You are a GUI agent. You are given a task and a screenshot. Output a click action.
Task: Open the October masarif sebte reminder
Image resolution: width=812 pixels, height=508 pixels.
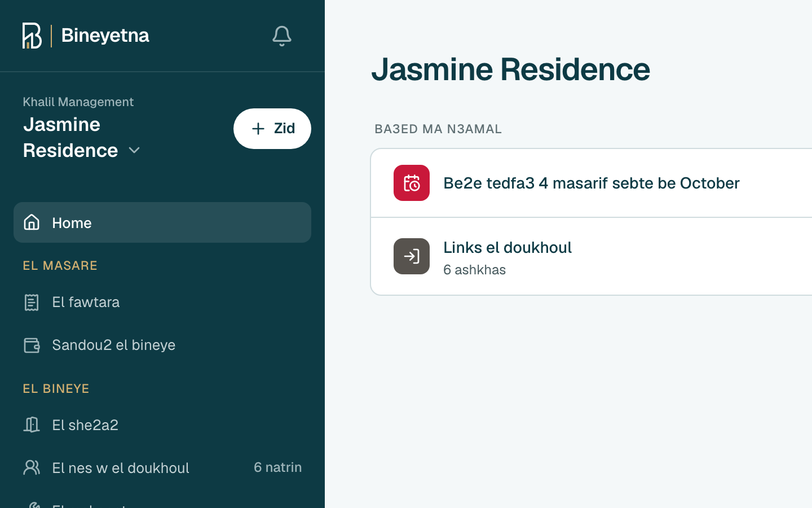click(591, 183)
